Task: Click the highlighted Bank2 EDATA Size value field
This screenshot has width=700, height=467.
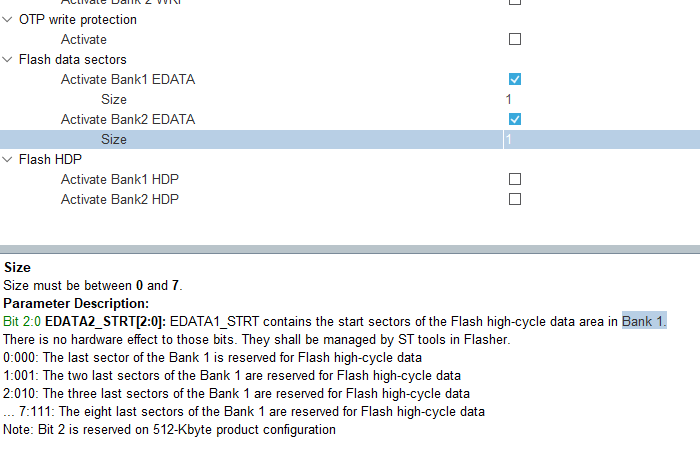Action: point(600,140)
